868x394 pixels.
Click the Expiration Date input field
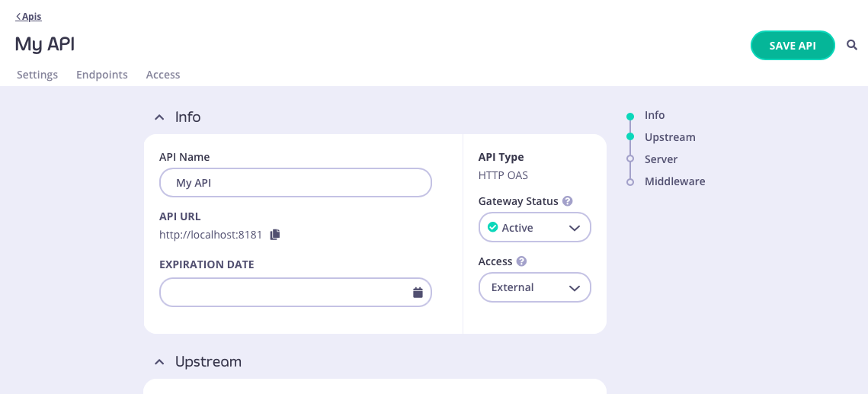pos(282,293)
